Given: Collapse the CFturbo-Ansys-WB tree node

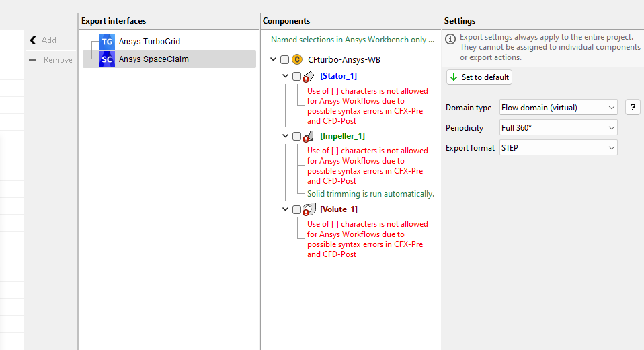Looking at the screenshot, I should pyautogui.click(x=274, y=59).
